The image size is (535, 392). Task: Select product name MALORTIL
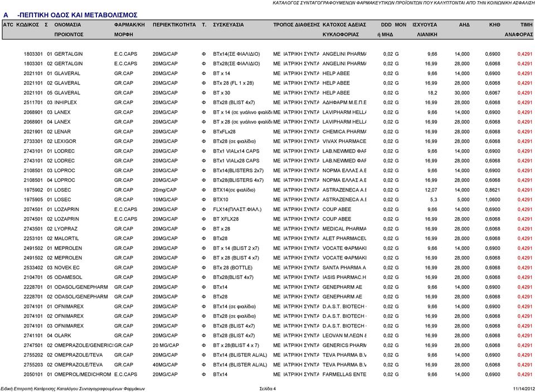(x=66, y=239)
